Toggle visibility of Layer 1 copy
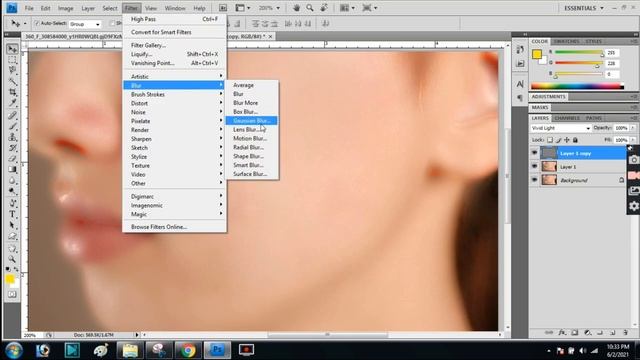This screenshot has width=640, height=360. click(534, 153)
